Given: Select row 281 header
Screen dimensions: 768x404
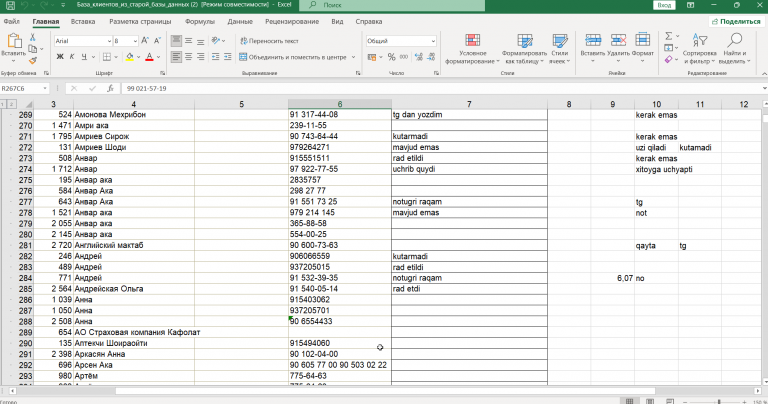Looking at the screenshot, I should pos(25,245).
